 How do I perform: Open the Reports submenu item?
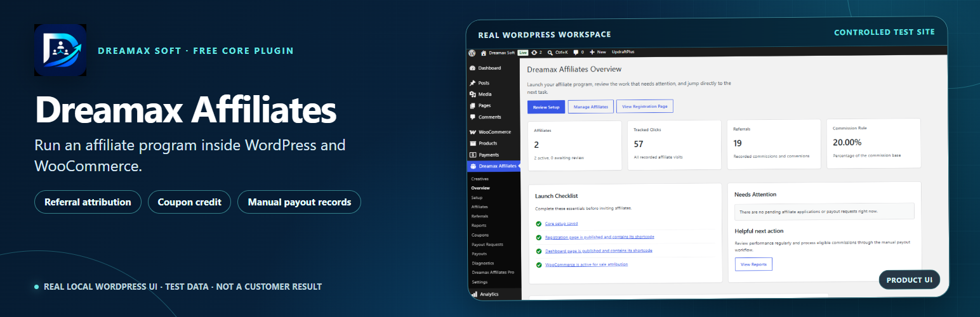coord(479,226)
